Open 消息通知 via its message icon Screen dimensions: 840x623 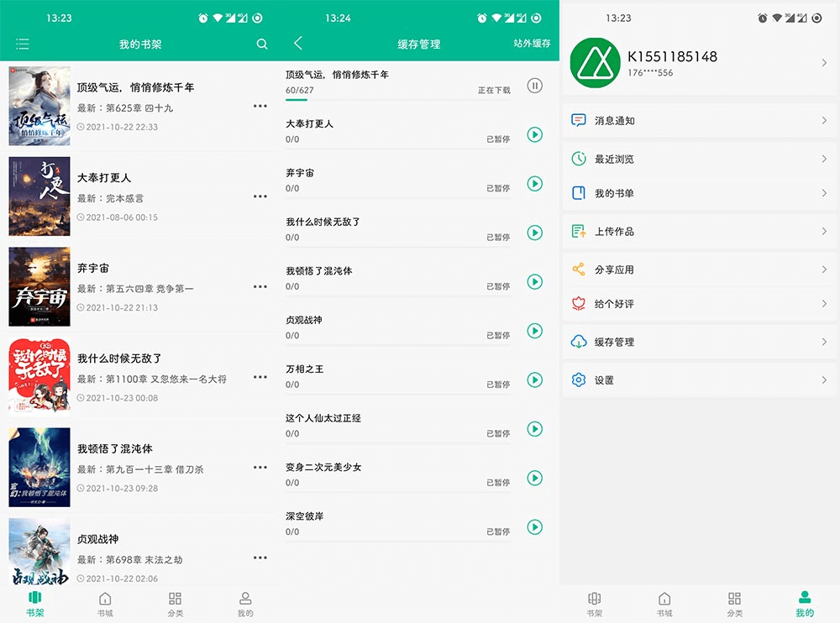(579, 120)
